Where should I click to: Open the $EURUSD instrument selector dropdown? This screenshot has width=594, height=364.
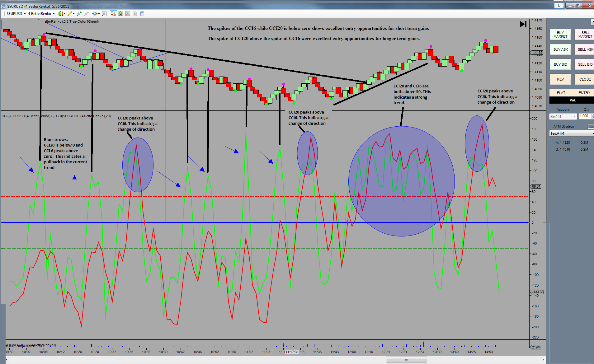click(x=16, y=14)
